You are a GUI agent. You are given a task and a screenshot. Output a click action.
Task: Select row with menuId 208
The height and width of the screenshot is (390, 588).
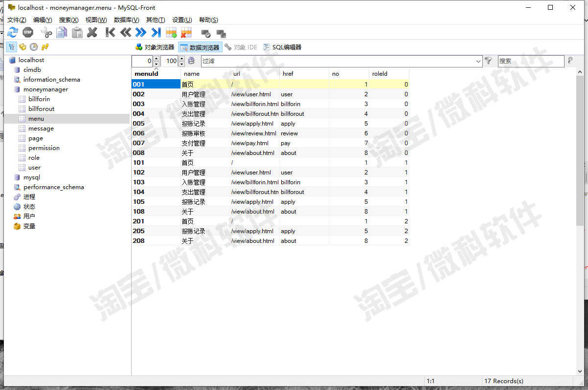click(270, 241)
